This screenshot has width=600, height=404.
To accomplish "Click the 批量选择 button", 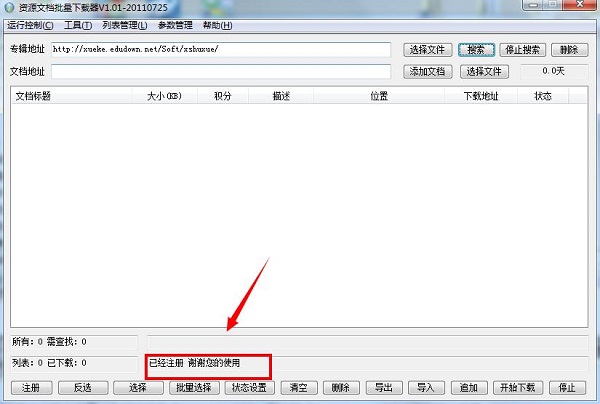I will (x=193, y=387).
